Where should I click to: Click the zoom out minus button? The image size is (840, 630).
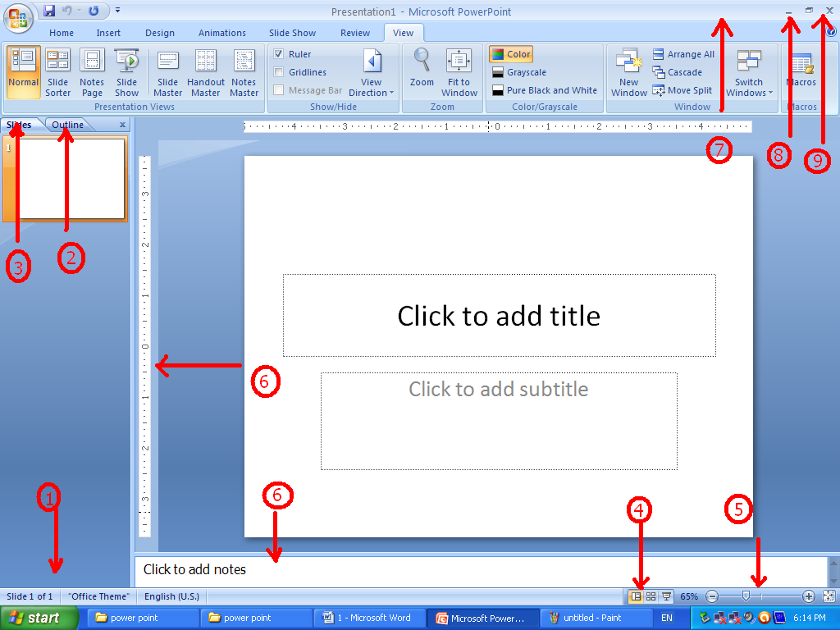pos(712,596)
